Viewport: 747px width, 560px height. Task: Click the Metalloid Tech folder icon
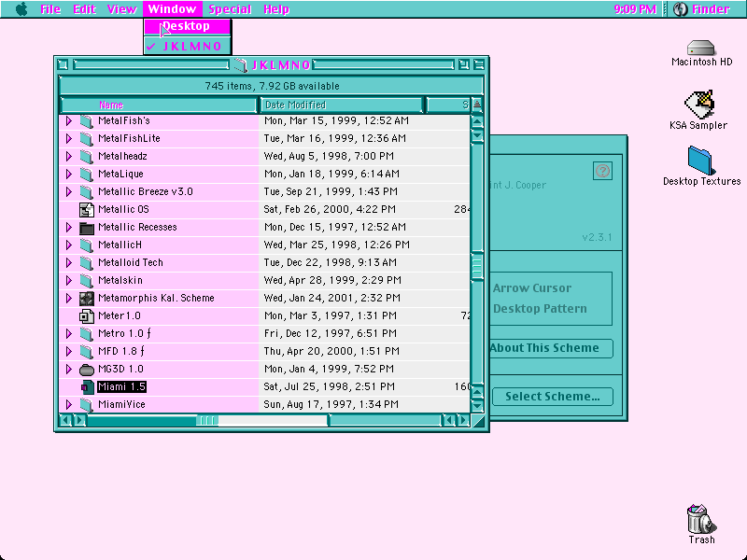(86, 263)
